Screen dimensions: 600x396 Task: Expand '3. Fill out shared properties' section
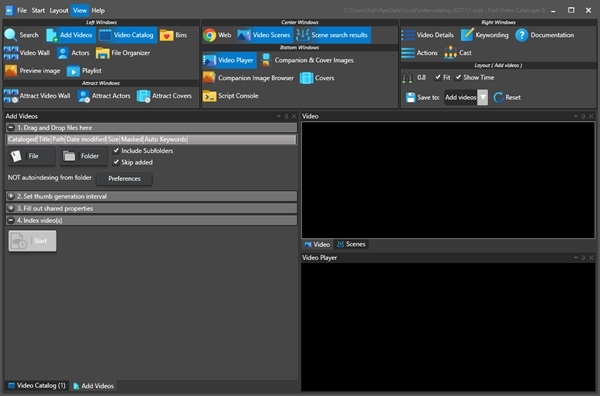[11, 209]
